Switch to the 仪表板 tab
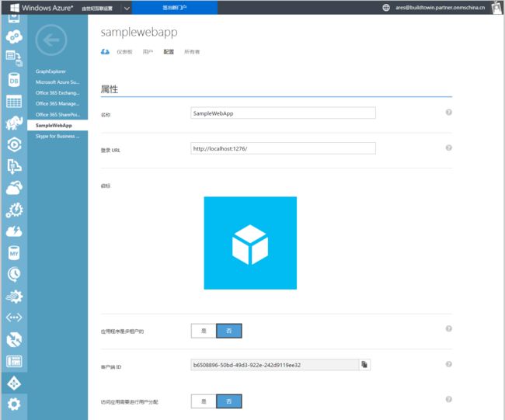 point(124,52)
